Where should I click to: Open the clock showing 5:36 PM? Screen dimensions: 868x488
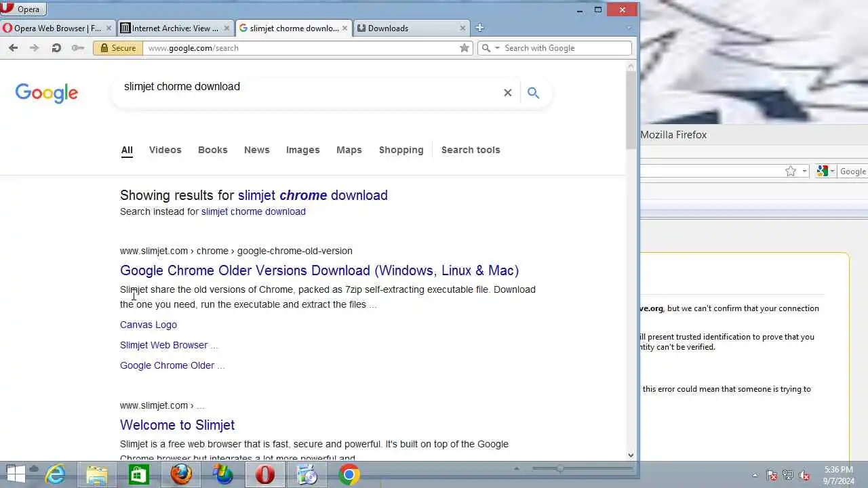click(x=839, y=474)
